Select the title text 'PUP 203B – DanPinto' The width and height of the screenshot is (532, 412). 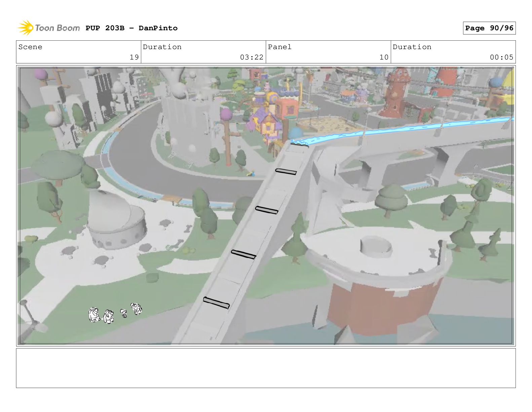[x=131, y=28]
